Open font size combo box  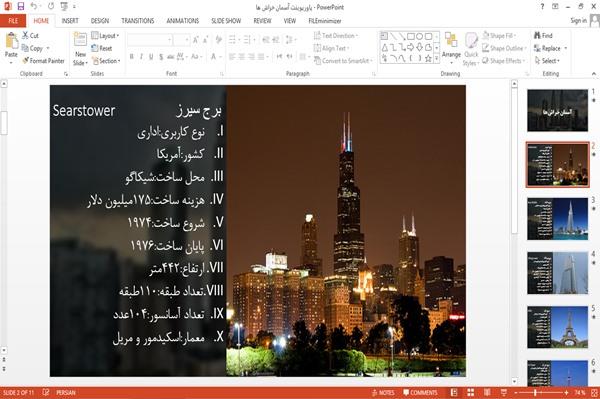coord(181,39)
